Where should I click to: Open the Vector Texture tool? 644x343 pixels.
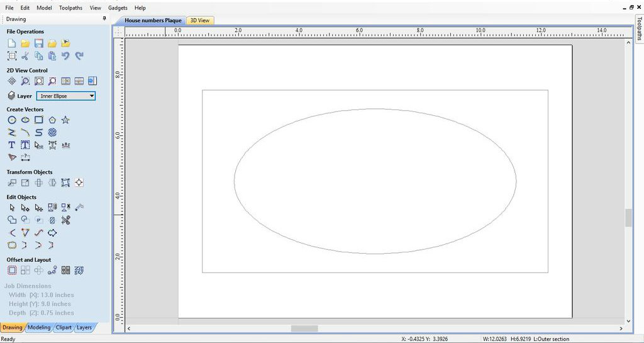52,132
